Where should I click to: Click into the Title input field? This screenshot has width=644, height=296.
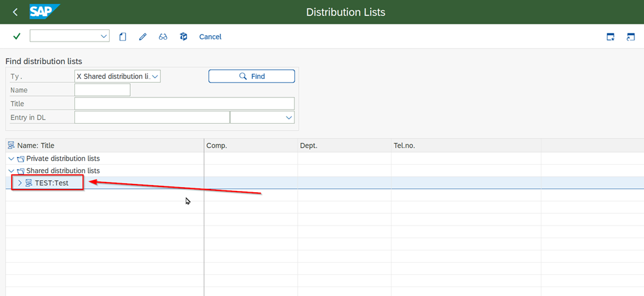[x=184, y=104]
